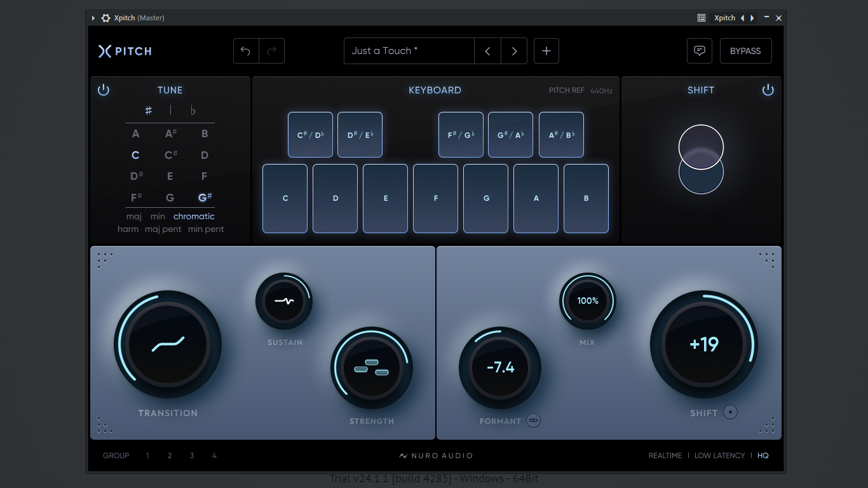Toggle note F in tune grid

[204, 176]
